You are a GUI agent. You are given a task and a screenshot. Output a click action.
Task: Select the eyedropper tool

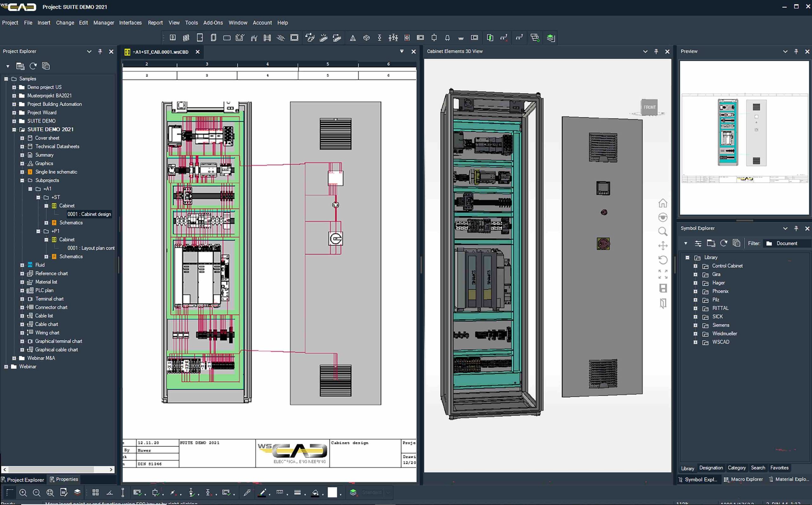[x=247, y=492]
